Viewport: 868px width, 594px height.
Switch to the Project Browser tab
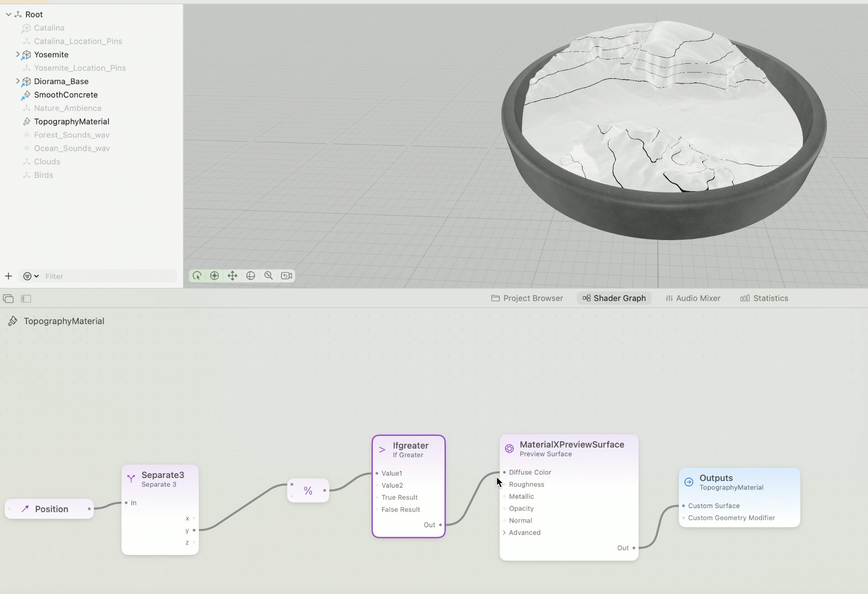coord(527,298)
